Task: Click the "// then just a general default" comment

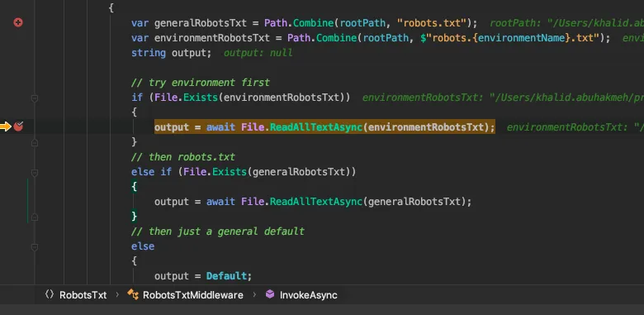Action: 218,231
